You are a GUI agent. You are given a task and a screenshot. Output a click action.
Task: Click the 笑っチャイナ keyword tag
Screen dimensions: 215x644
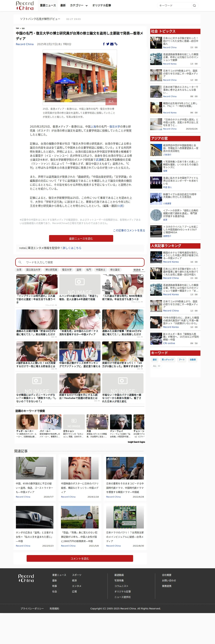pos(168,359)
